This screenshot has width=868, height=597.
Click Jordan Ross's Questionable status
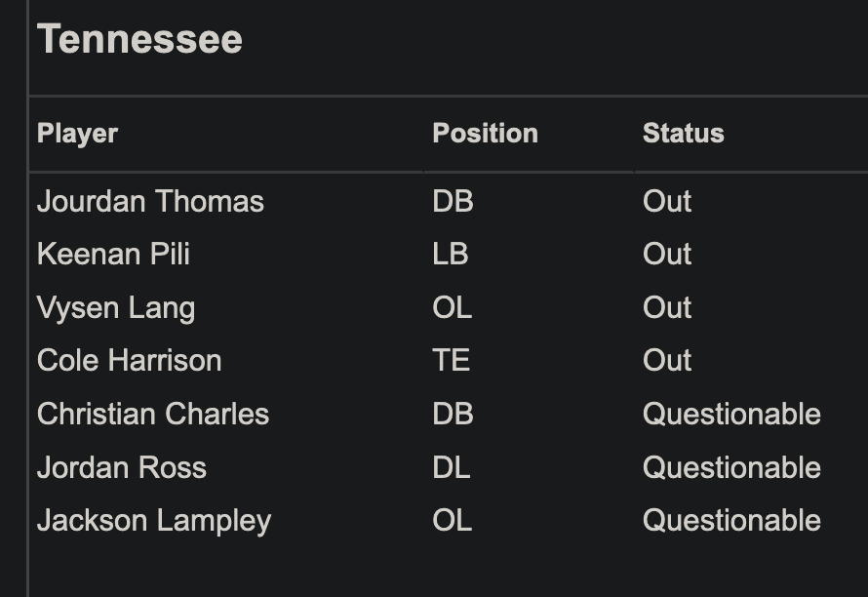731,468
